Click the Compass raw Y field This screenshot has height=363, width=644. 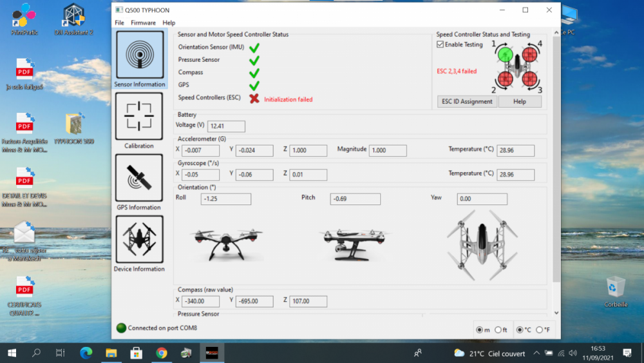(254, 301)
